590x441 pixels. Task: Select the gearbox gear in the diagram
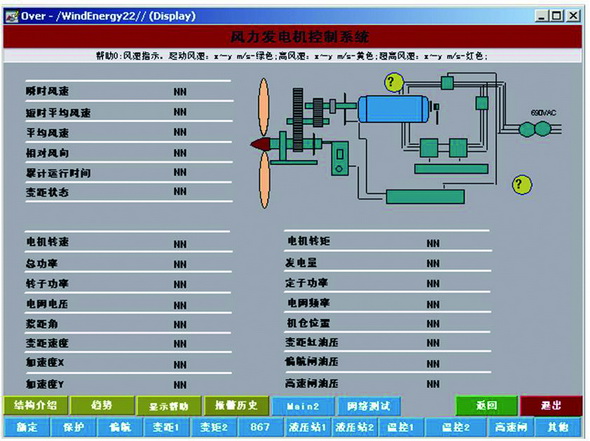(298, 120)
